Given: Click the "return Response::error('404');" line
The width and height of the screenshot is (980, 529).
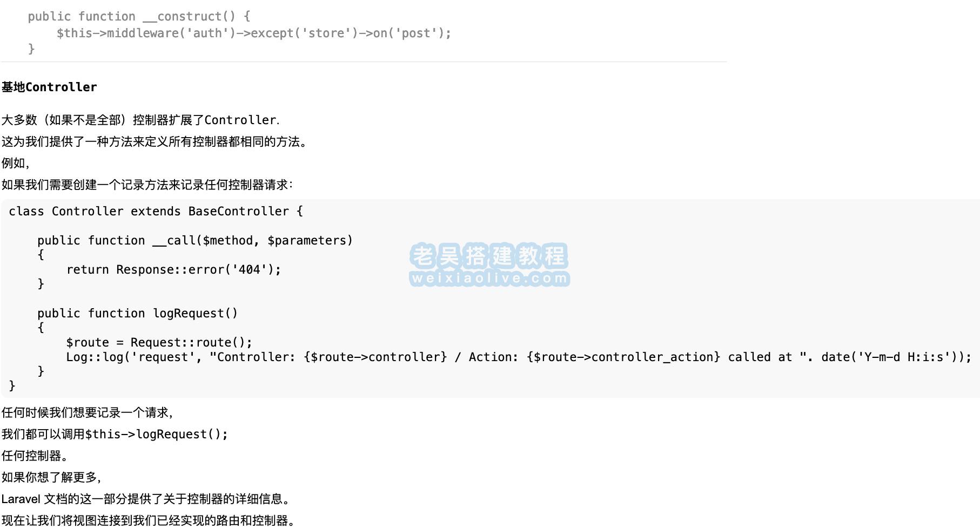Looking at the screenshot, I should point(173,270).
